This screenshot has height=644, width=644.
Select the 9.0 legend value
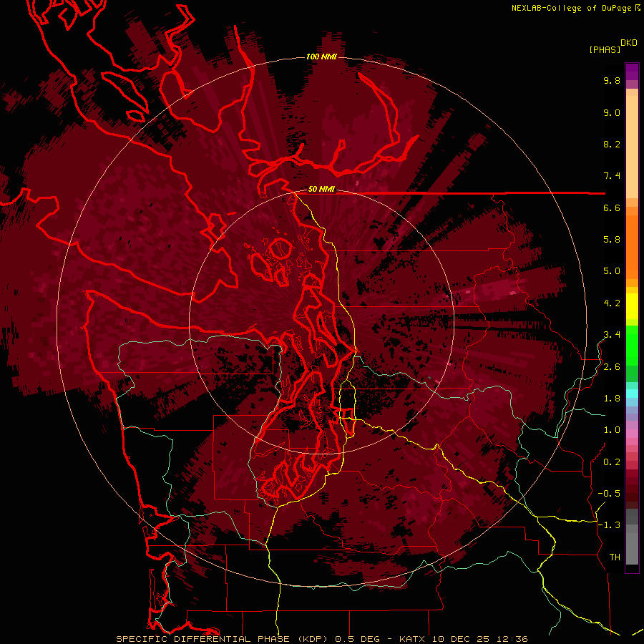click(x=612, y=112)
